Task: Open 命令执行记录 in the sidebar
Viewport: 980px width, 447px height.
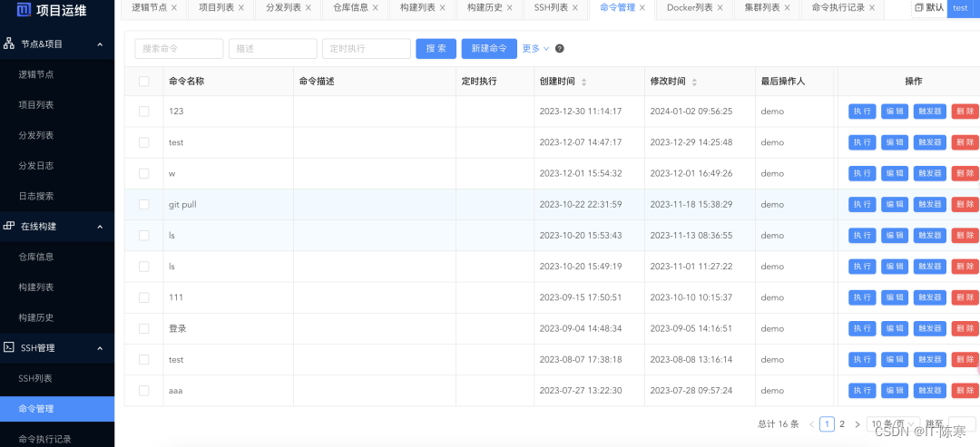Action: coord(45,439)
